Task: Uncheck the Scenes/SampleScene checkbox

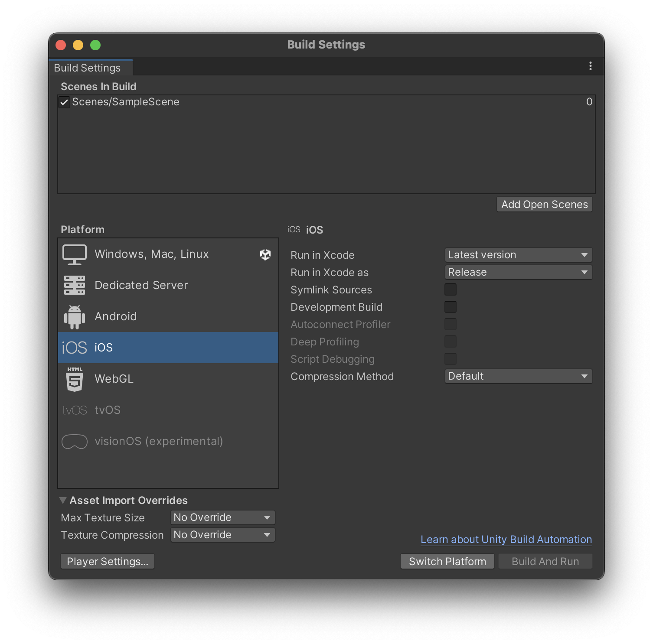Action: click(x=64, y=102)
